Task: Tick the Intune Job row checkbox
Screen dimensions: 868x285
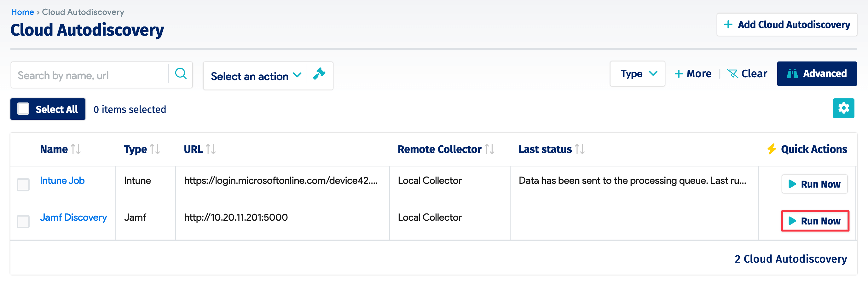Action: (x=23, y=185)
